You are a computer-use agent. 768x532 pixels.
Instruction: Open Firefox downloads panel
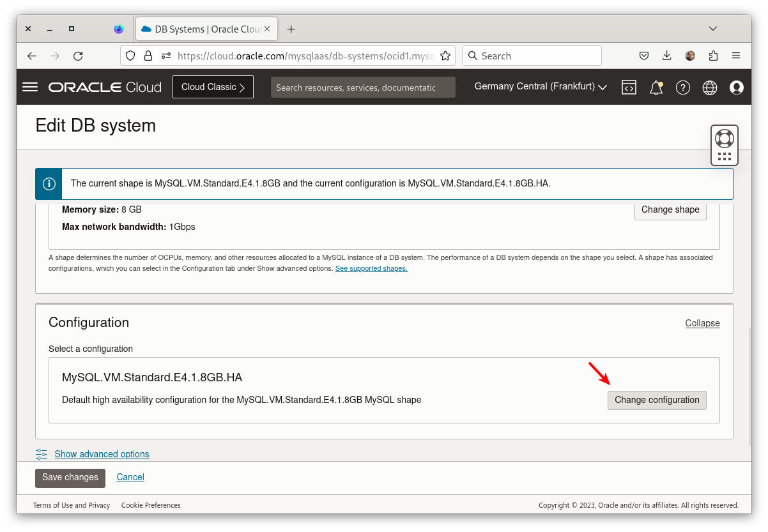point(666,56)
